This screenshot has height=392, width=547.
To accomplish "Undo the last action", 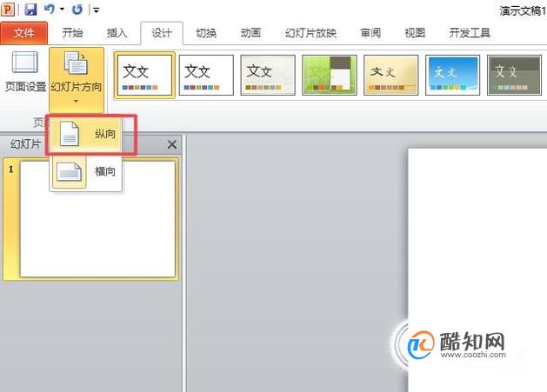I will pyautogui.click(x=50, y=9).
